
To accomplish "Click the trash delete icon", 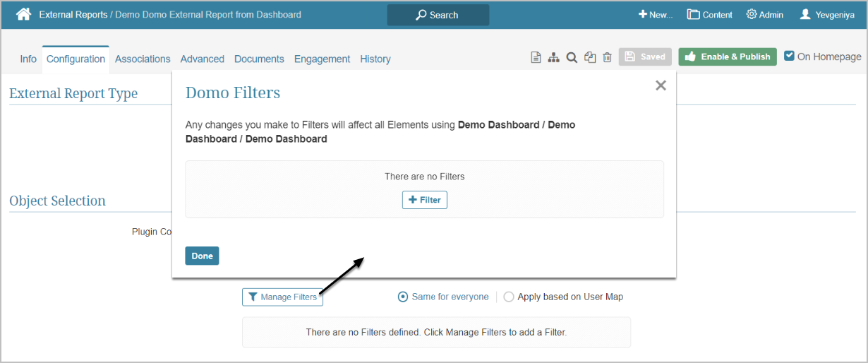I will click(607, 57).
